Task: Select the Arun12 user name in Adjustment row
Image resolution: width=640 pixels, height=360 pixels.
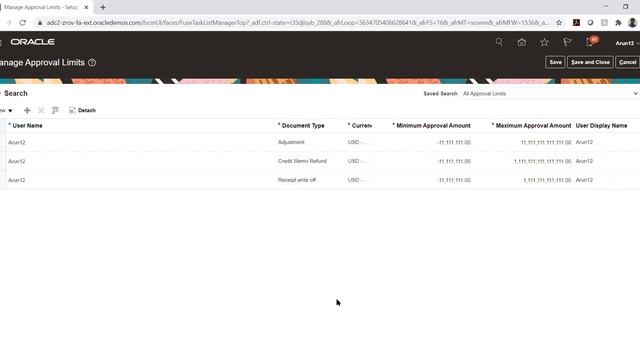Action: (17, 142)
